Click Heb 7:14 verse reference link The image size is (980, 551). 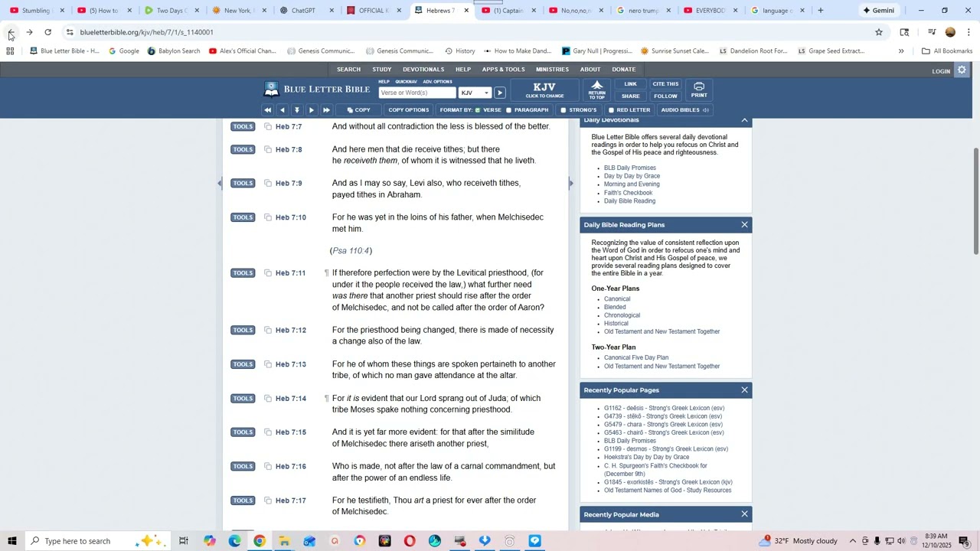coord(291,399)
